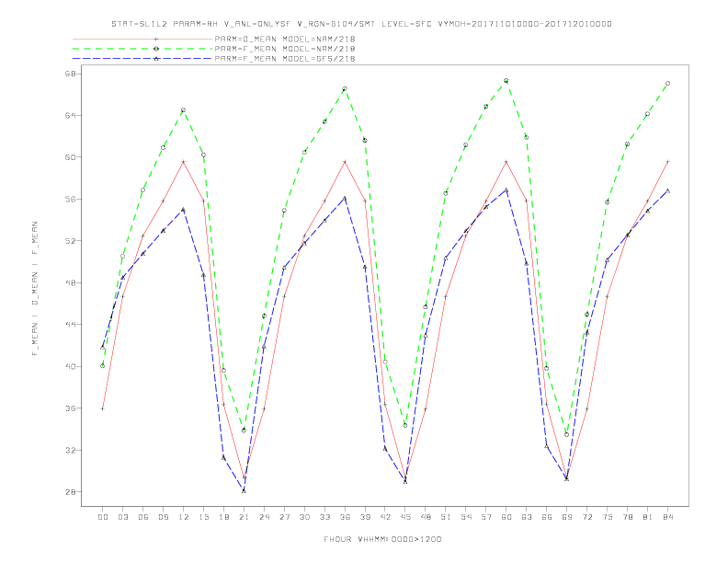Click forecast hour 69 on the horizontal axis
The height and width of the screenshot is (563, 728).
[x=567, y=517]
